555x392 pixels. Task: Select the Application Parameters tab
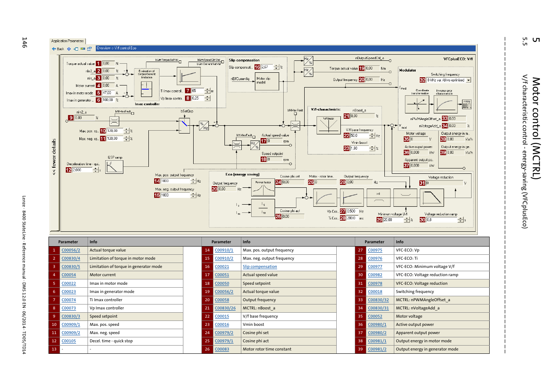[x=68, y=41]
